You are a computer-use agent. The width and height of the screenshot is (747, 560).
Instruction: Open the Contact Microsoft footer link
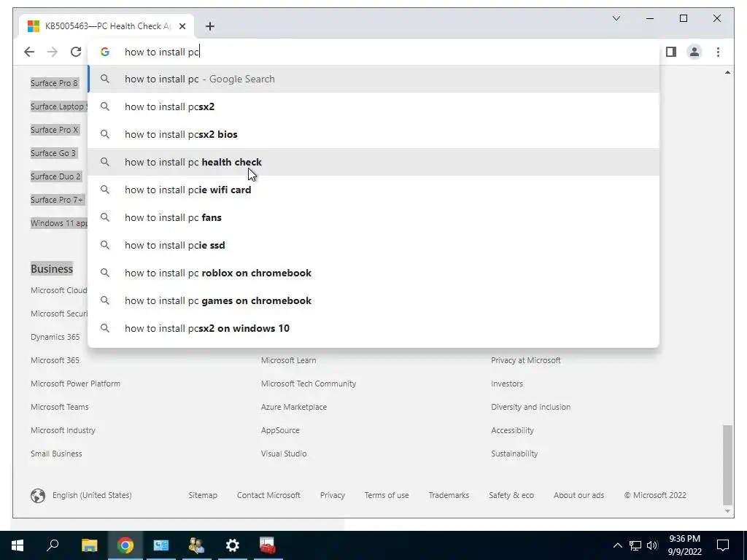tap(268, 495)
